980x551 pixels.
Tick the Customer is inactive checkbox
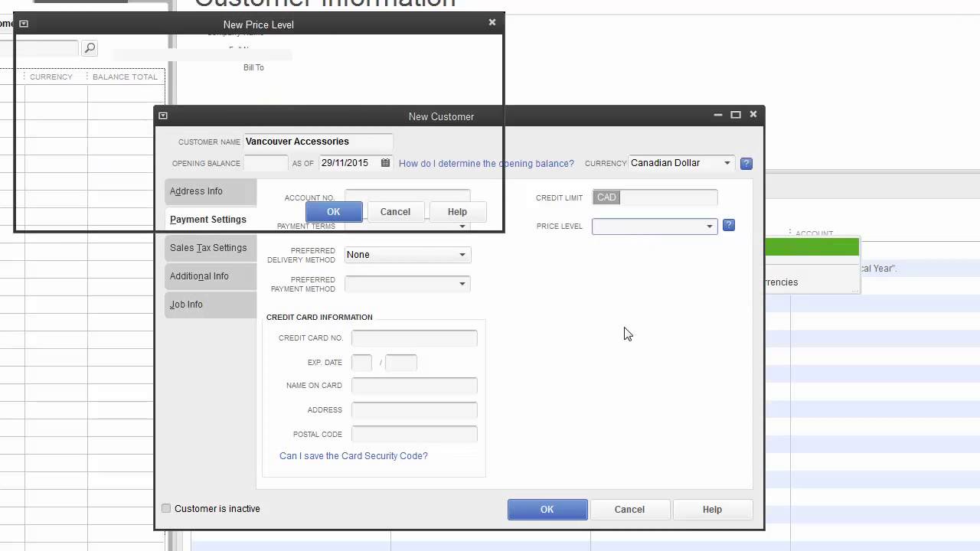166,508
